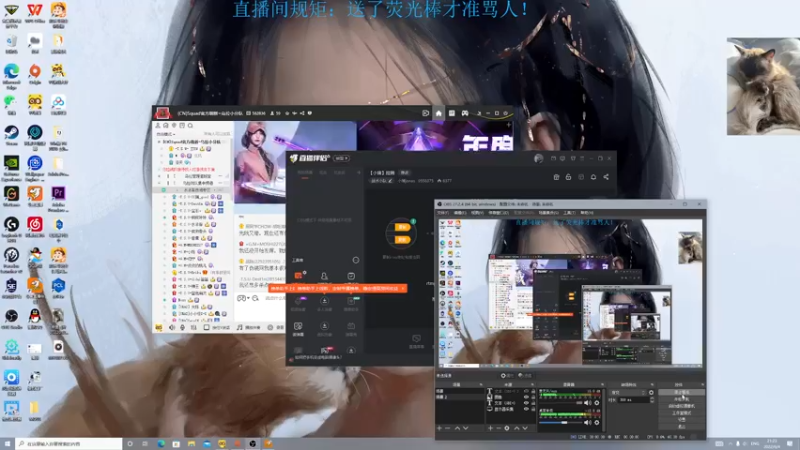This screenshot has height=450, width=800.
Task: Open the Steam desktop shortcut
Action: click(11, 137)
